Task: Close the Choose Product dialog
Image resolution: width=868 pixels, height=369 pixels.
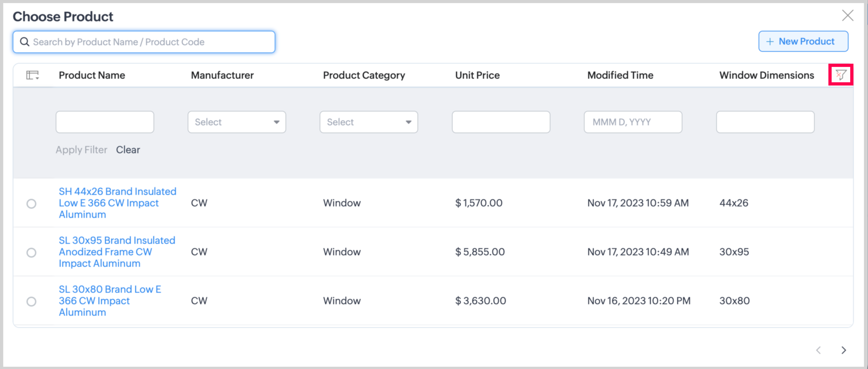Action: [x=847, y=15]
